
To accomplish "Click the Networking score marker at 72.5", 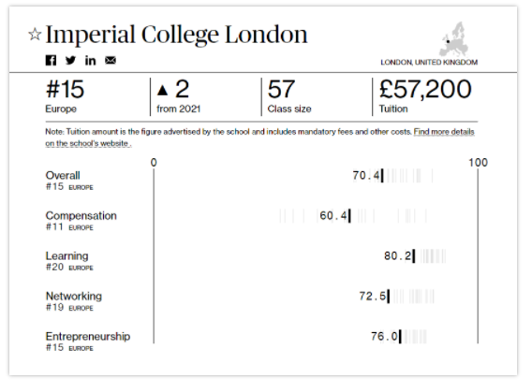I will (x=388, y=297).
